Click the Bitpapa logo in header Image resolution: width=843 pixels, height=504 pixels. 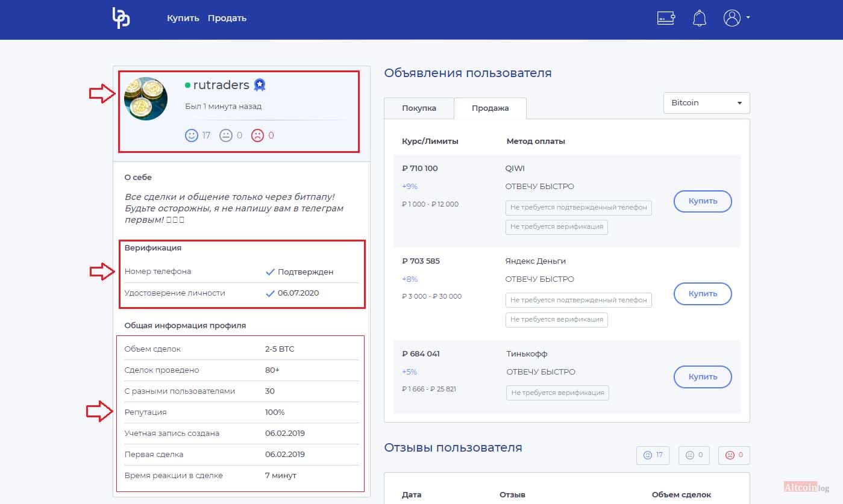[x=121, y=18]
